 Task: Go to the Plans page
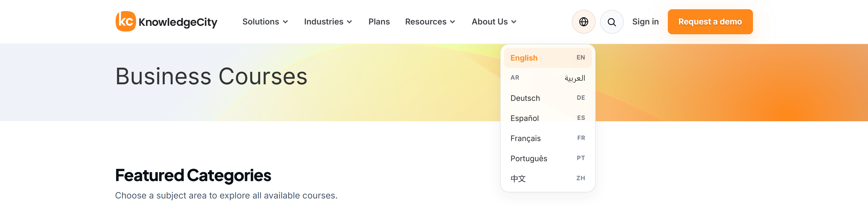[379, 21]
